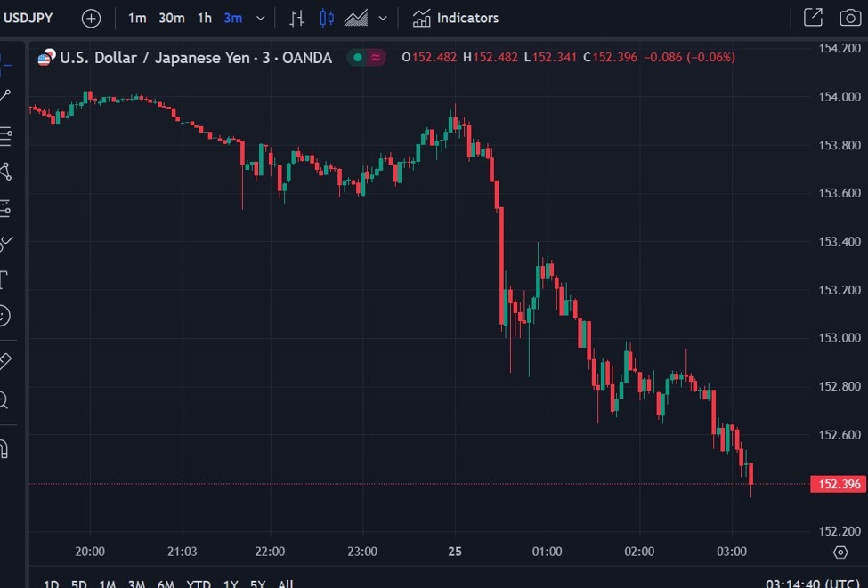The width and height of the screenshot is (868, 588).
Task: Select the ruler measure tool
Action: 4,360
